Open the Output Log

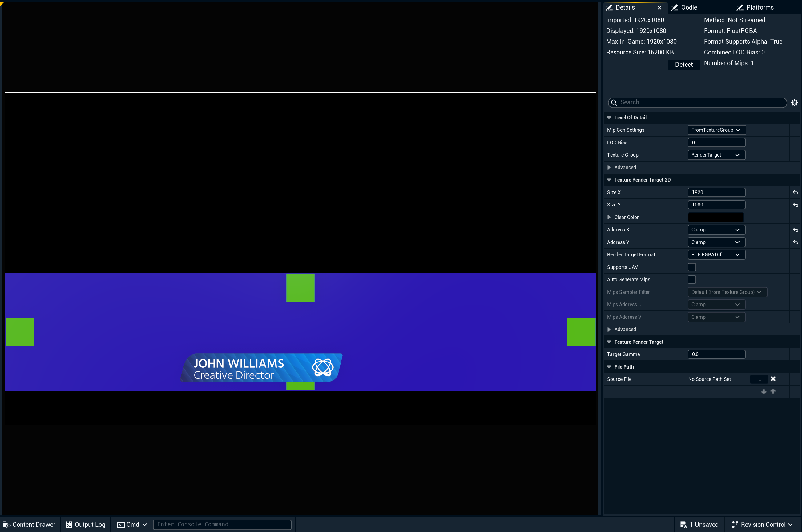pyautogui.click(x=86, y=525)
